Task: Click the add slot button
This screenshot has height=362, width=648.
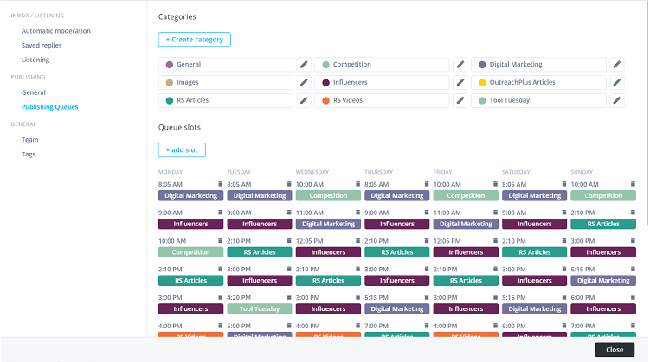Action: point(182,150)
